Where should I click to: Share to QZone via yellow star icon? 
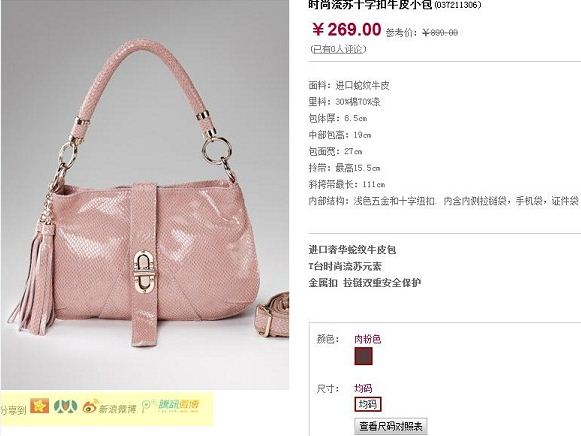point(40,406)
